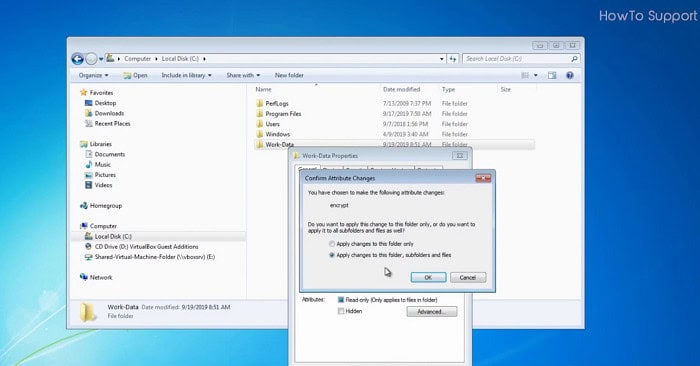Click the Change your view icon
Viewport: 700px width, 366px height.
pos(525,75)
